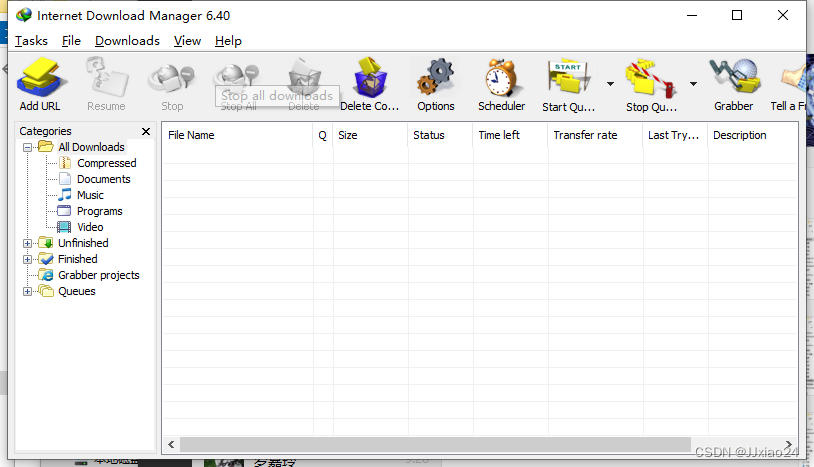Select the Video film category icon

point(64,227)
